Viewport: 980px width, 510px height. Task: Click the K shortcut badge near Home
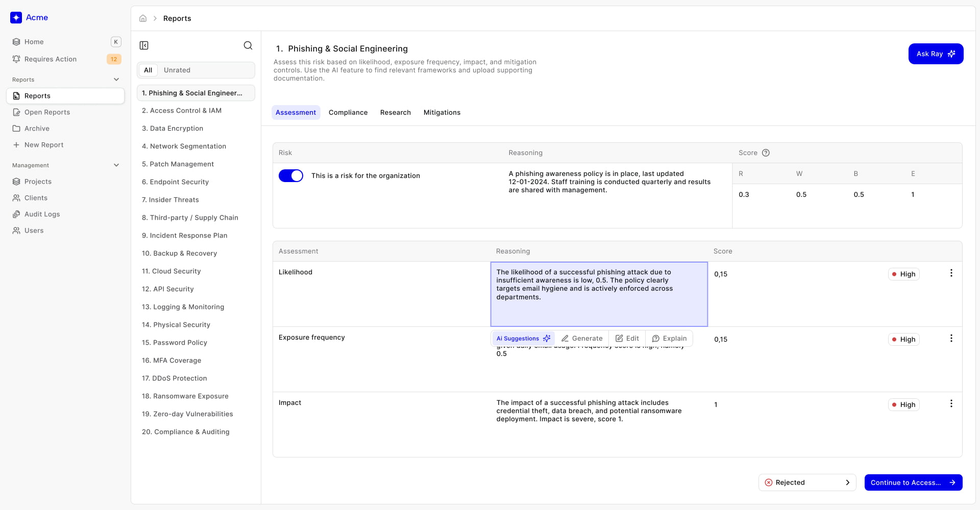tap(116, 42)
